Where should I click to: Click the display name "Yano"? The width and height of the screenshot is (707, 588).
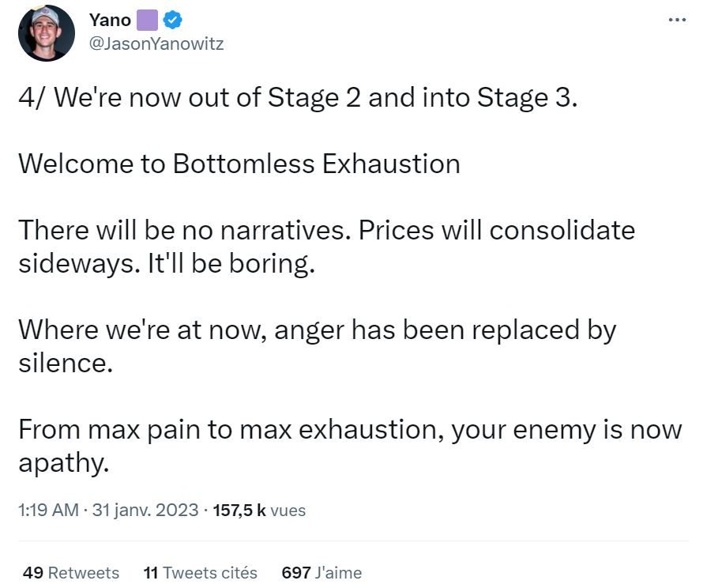110,21
